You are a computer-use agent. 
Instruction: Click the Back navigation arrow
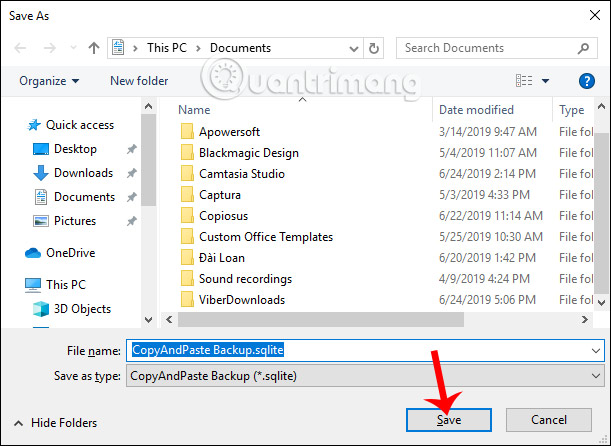pos(20,48)
